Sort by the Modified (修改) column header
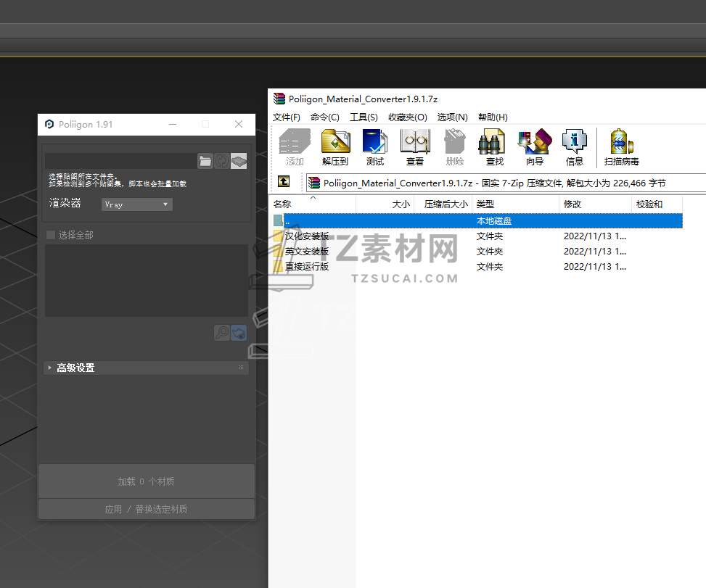This screenshot has height=588, width=706. (596, 204)
